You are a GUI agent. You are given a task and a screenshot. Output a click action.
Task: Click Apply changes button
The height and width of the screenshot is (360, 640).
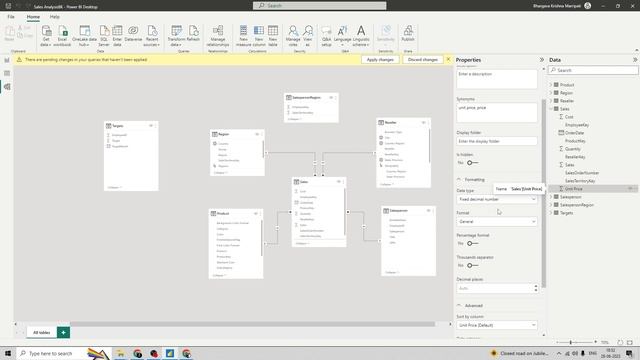[380, 60]
